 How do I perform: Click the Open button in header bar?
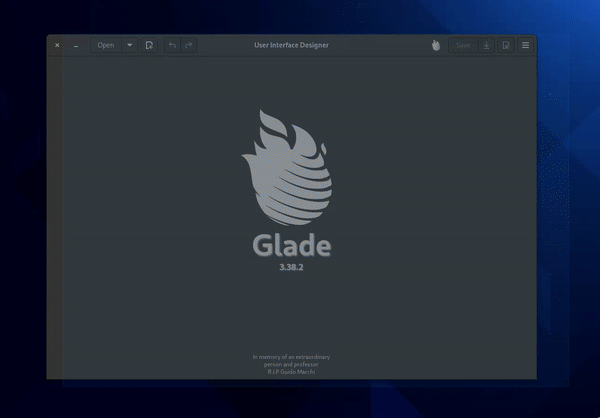[106, 45]
